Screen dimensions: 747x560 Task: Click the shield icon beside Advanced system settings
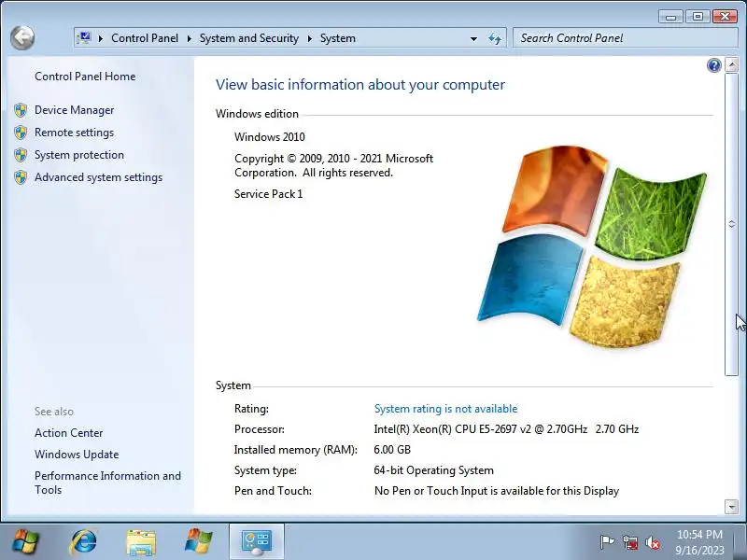21,177
